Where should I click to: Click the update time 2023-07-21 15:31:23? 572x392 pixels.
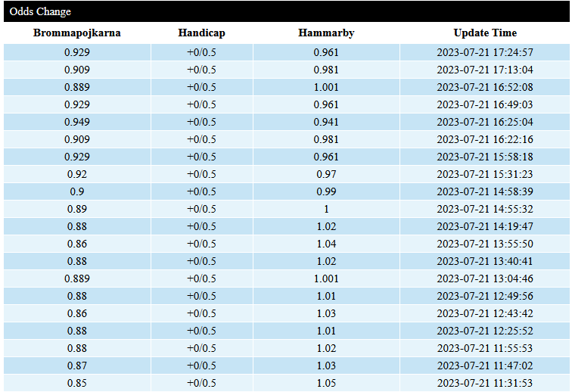pyautogui.click(x=485, y=174)
